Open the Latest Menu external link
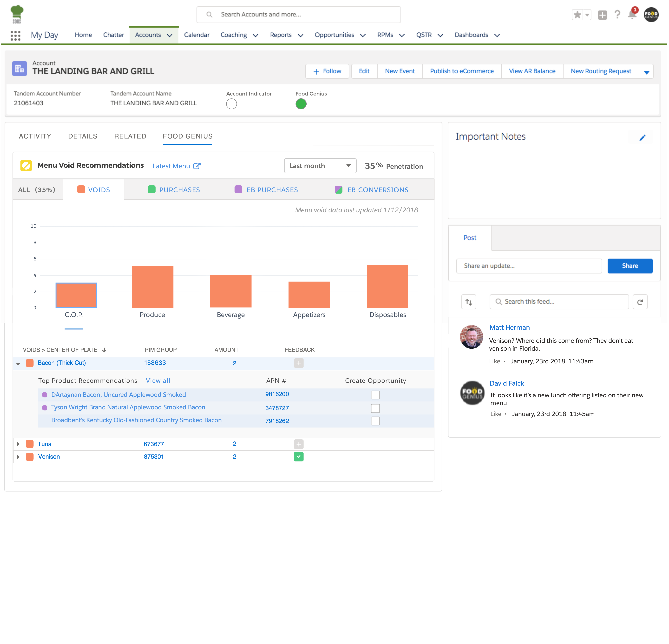Image resolution: width=669 pixels, height=644 pixels. pyautogui.click(x=176, y=166)
